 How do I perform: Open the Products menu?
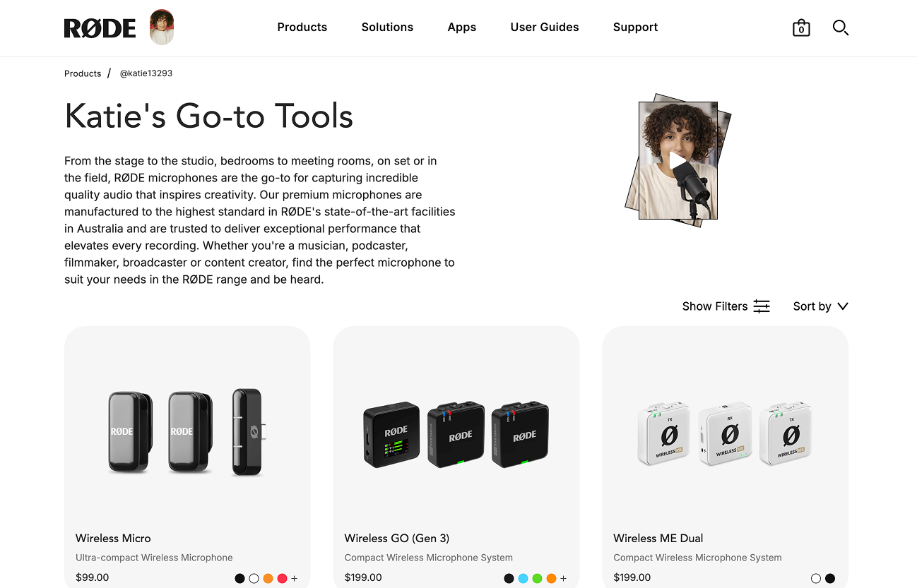coord(302,28)
